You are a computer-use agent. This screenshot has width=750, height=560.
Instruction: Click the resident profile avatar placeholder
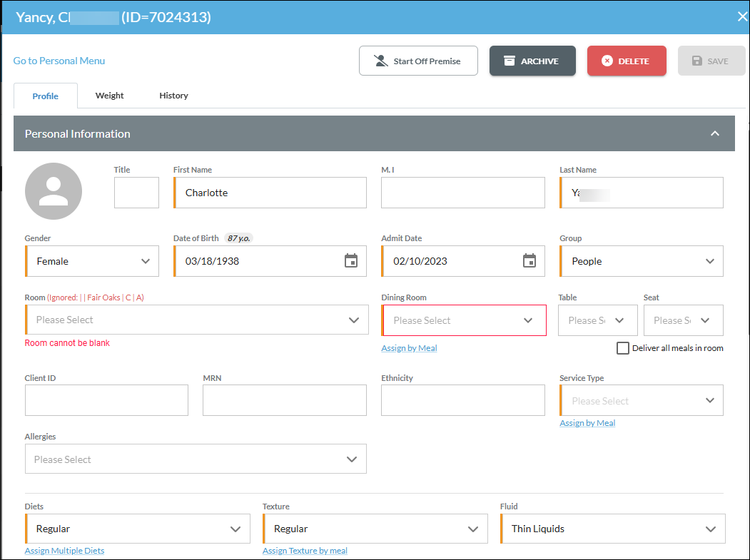pyautogui.click(x=54, y=191)
